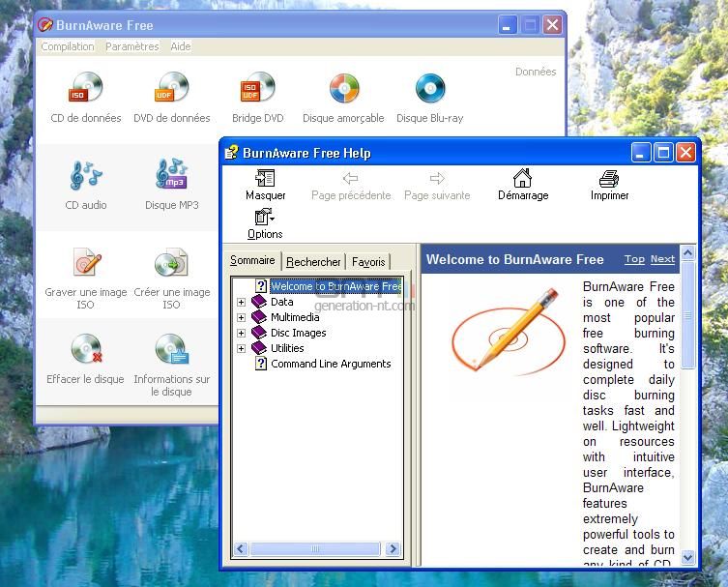728x587 pixels.
Task: Return to Démarrage home page
Action: 523,185
